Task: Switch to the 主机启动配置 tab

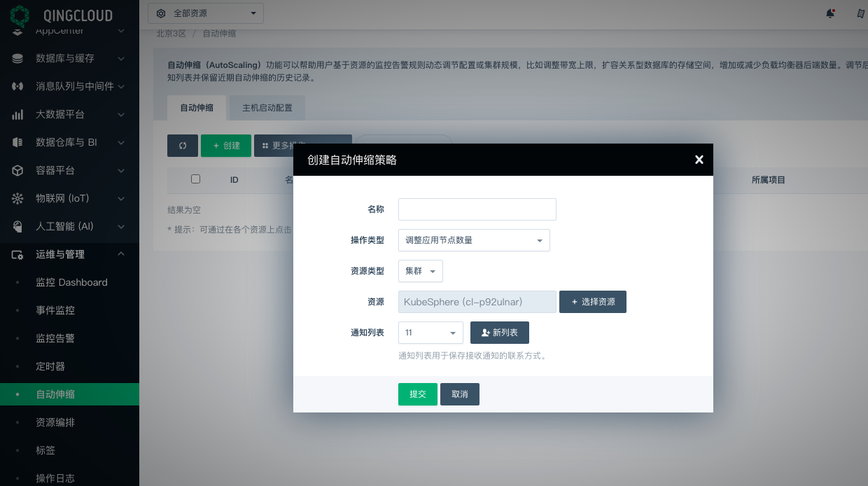Action: coord(267,108)
